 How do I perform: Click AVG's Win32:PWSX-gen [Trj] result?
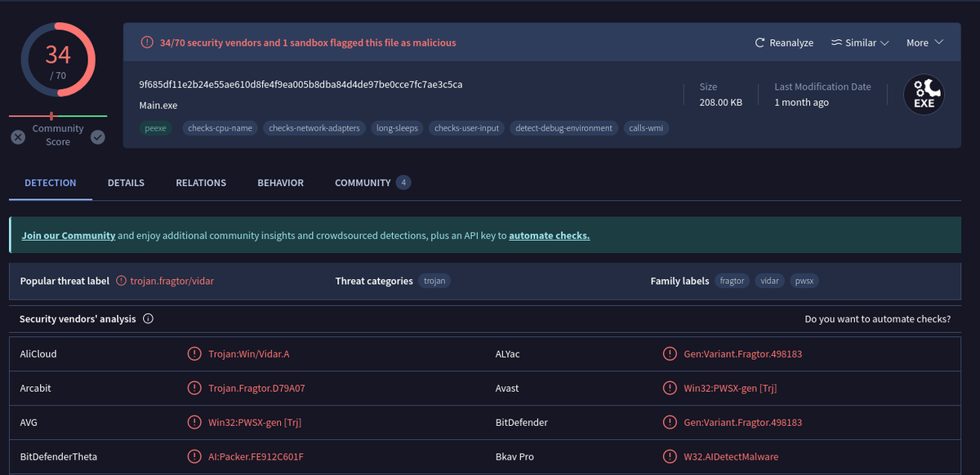tap(255, 423)
